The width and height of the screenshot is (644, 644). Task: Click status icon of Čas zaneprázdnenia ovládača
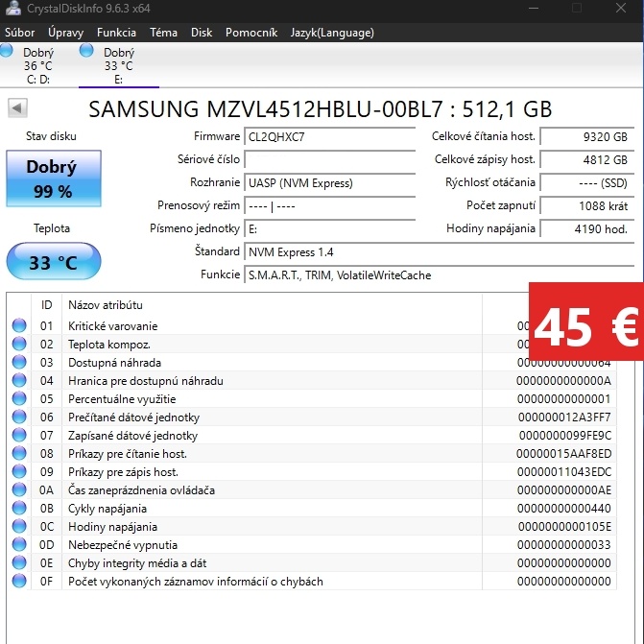pyautogui.click(x=19, y=490)
